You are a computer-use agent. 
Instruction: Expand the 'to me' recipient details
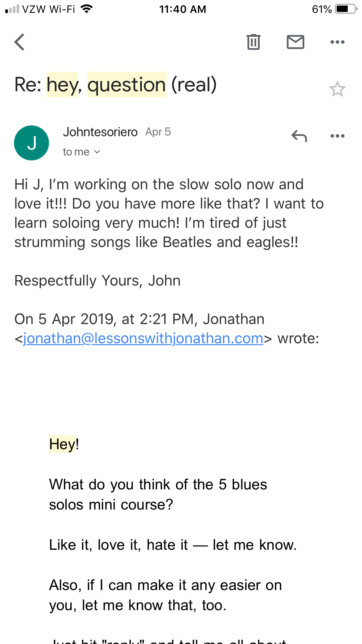click(81, 152)
